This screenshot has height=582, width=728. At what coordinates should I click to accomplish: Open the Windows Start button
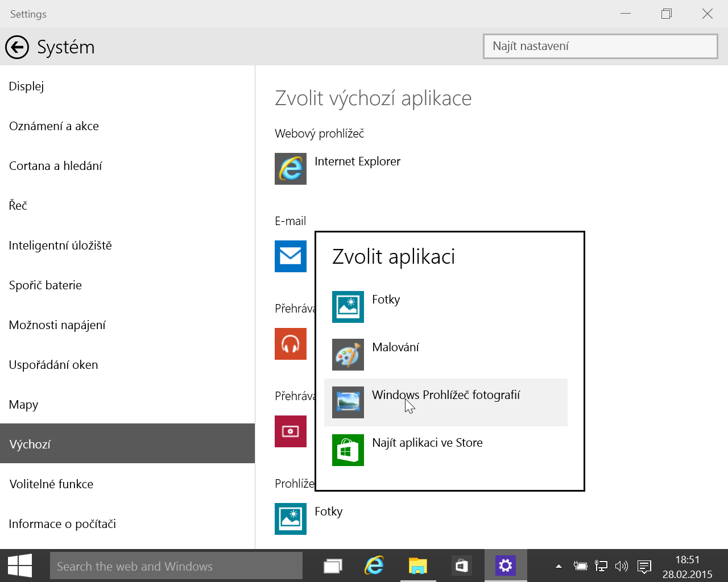click(20, 566)
